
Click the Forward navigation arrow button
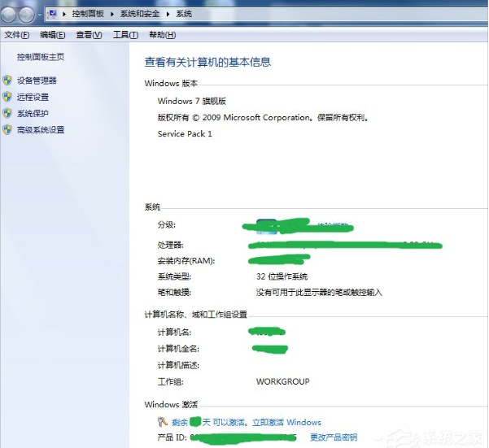[27, 14]
